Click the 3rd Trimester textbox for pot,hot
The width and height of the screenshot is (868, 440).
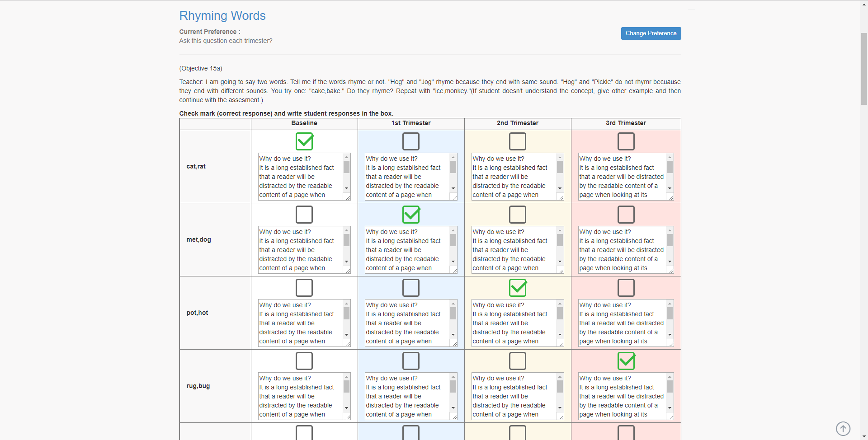622,323
